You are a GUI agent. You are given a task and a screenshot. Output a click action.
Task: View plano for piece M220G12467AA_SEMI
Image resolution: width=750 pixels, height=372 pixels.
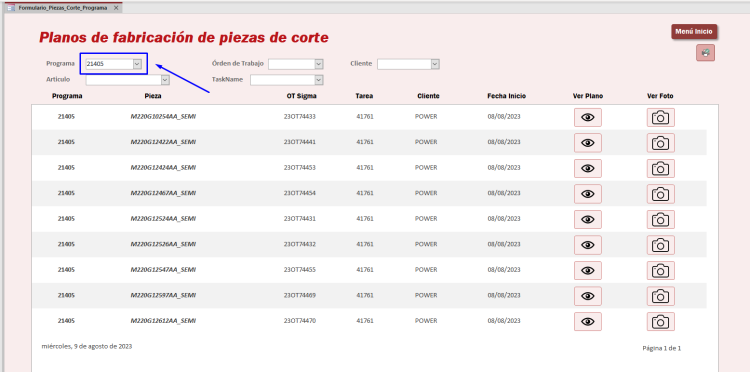(x=587, y=194)
